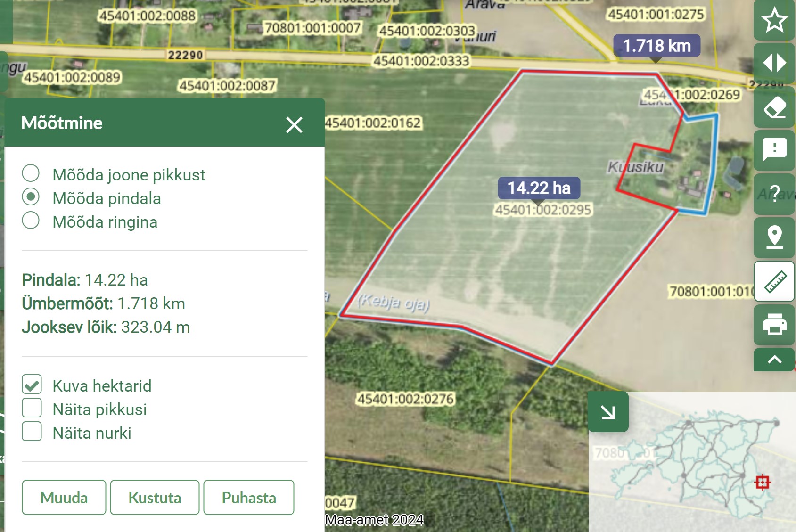Click cadastral label 45401:002:0087

click(227, 86)
